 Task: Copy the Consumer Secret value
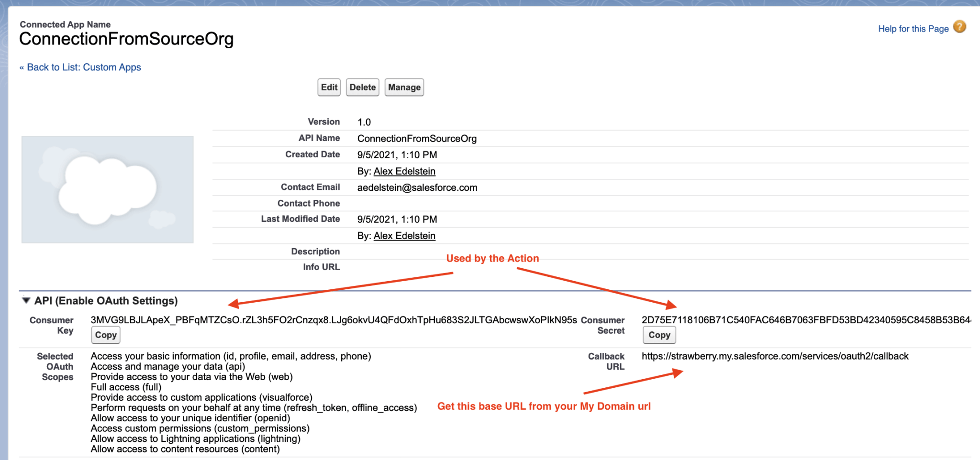[658, 335]
